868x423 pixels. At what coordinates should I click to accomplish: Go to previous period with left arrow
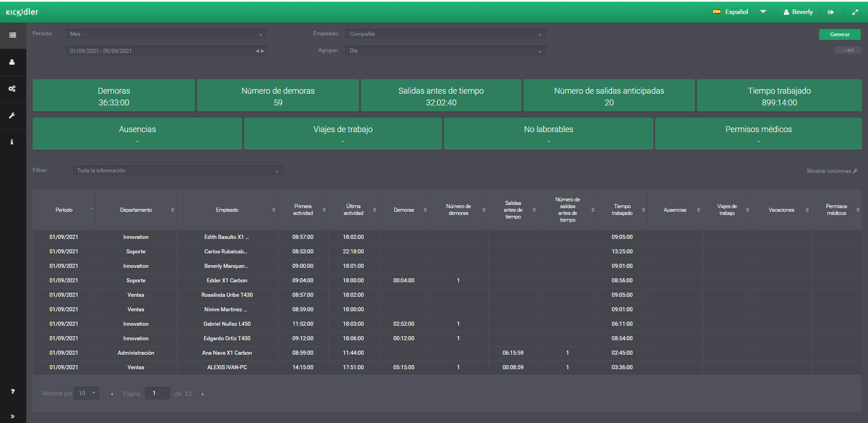[x=257, y=51]
